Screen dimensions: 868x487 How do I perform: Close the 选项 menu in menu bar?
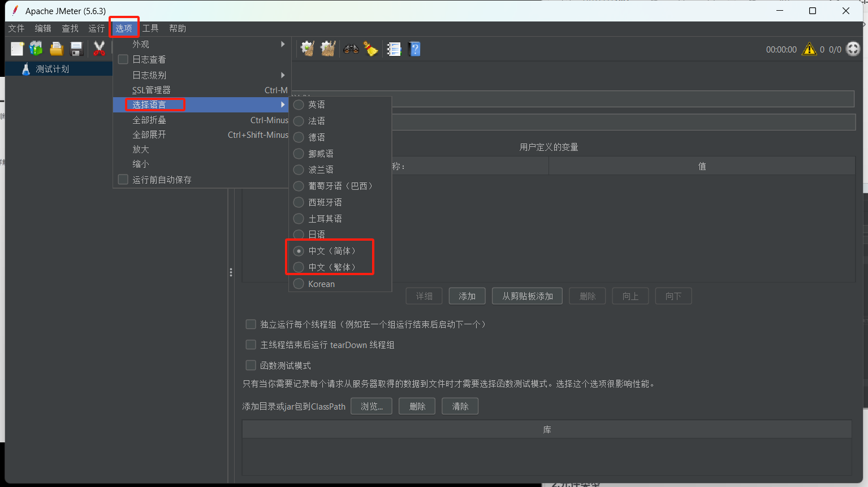[x=124, y=28]
